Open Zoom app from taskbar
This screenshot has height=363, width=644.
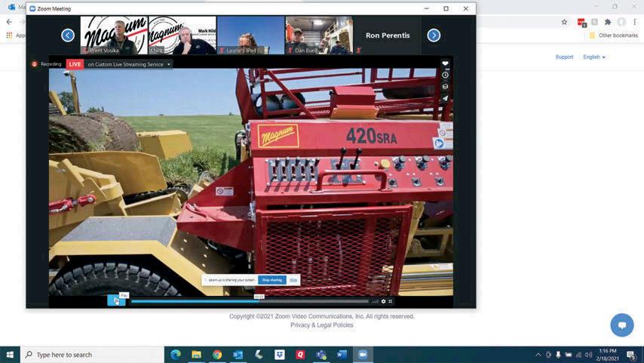pos(363,355)
